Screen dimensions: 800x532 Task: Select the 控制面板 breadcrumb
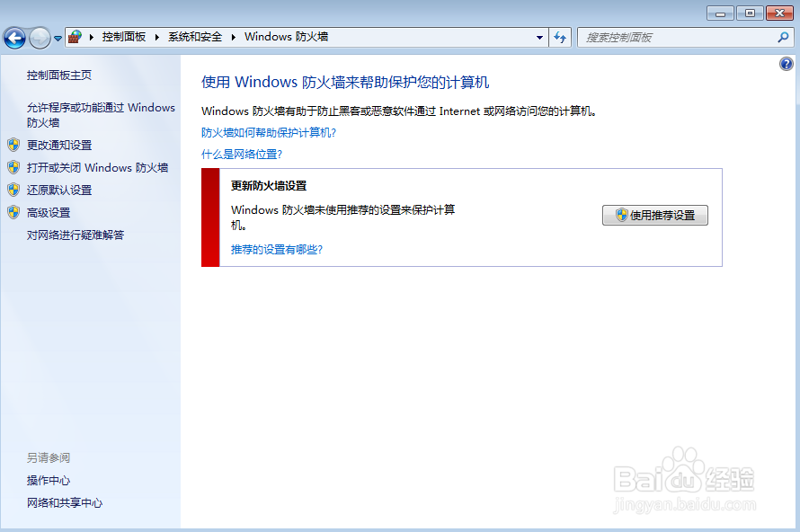[x=124, y=37]
